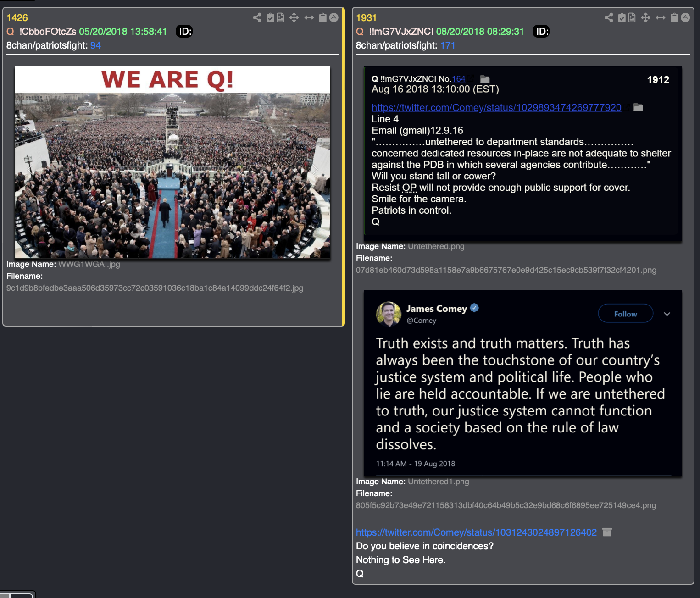Click the circular scroll-top icon on post 1931
Image resolution: width=700 pixels, height=598 pixels.
click(685, 18)
